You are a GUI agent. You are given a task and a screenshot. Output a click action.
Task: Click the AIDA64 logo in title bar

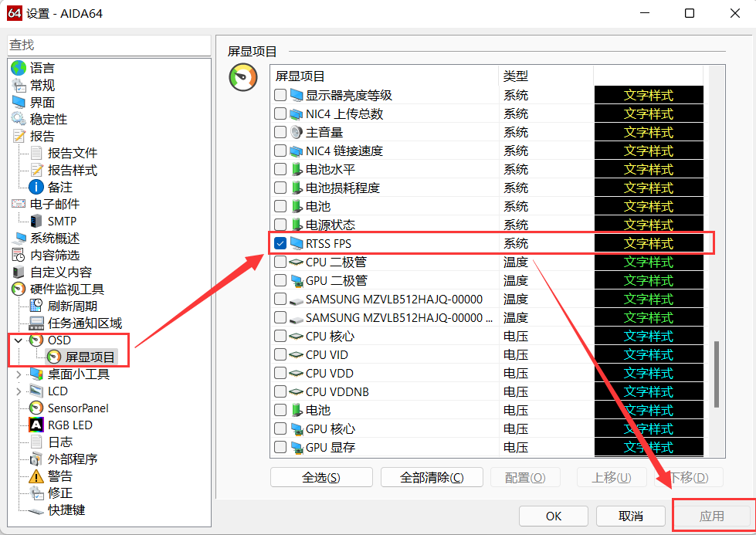tap(15, 13)
